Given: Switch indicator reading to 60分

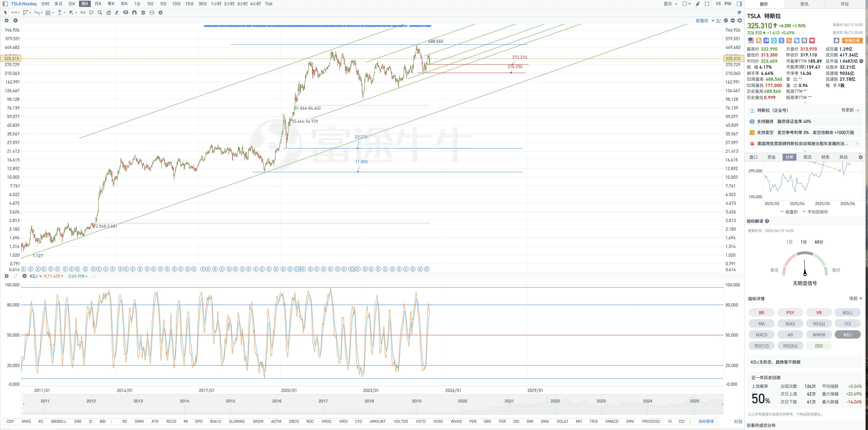Looking at the screenshot, I should (x=819, y=242).
